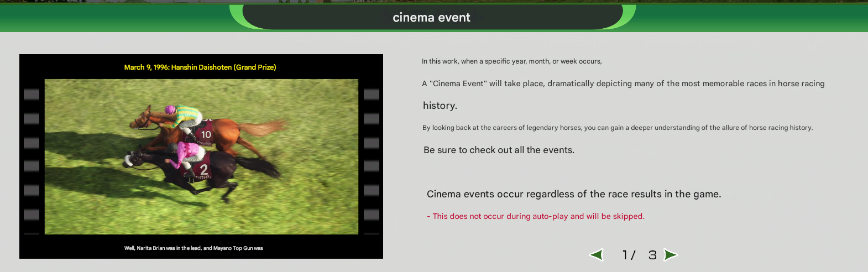
Task: Click the horse race cinema thumbnail
Action: pos(201,156)
